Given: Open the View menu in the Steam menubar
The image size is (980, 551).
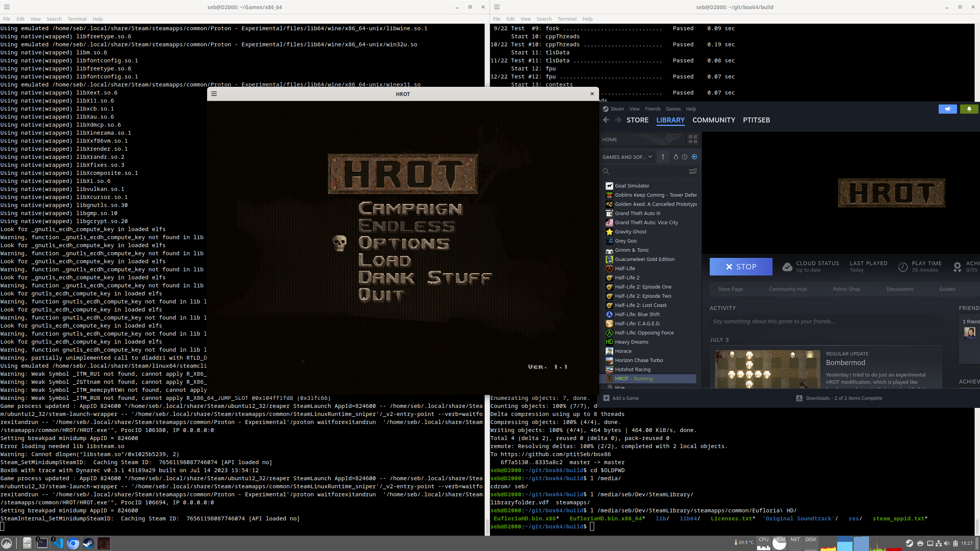Looking at the screenshot, I should click(634, 109).
